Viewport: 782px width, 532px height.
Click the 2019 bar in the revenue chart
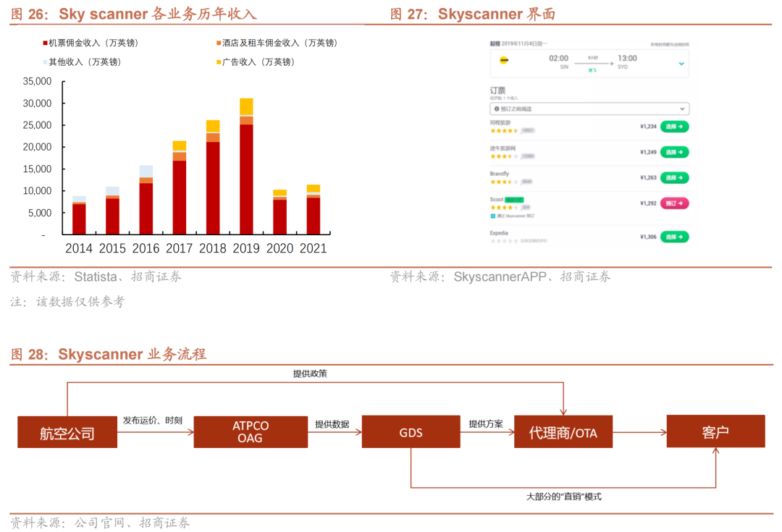(x=246, y=166)
